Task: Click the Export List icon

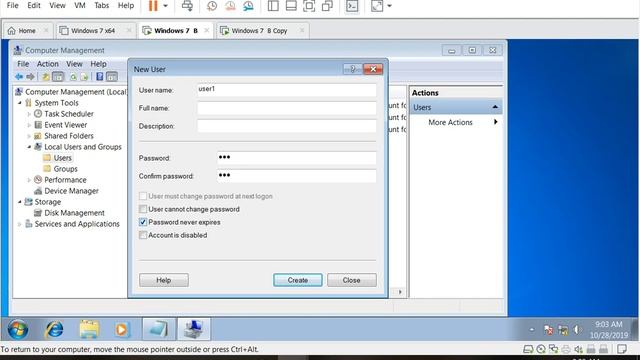Action: tap(84, 77)
